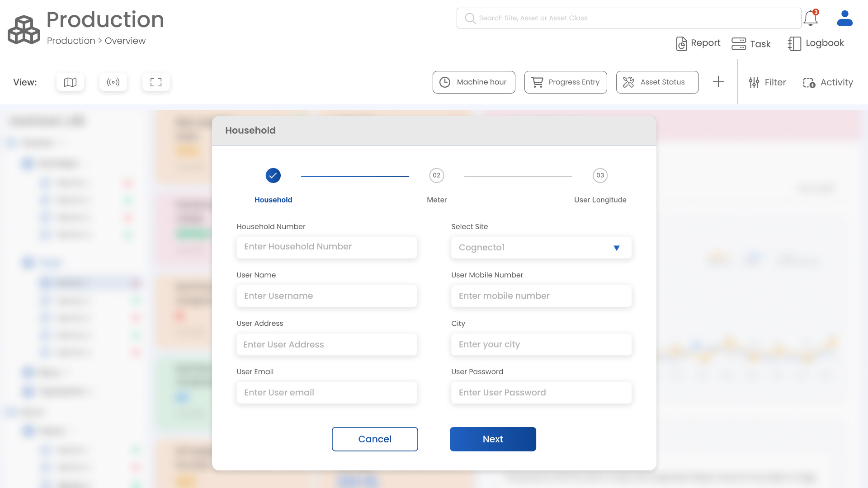The height and width of the screenshot is (488, 868).
Task: Switch to map view icon
Action: (x=70, y=82)
